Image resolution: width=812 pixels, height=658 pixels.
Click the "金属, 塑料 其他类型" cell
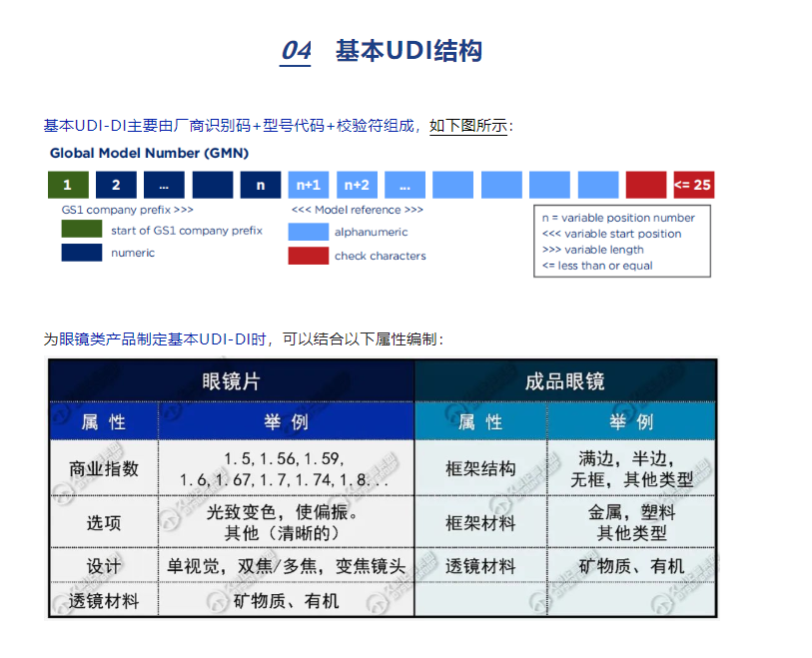pyautogui.click(x=631, y=522)
